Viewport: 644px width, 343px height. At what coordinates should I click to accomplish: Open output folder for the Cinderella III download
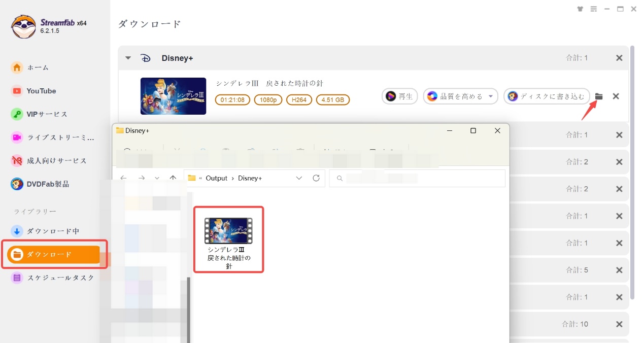pos(599,96)
